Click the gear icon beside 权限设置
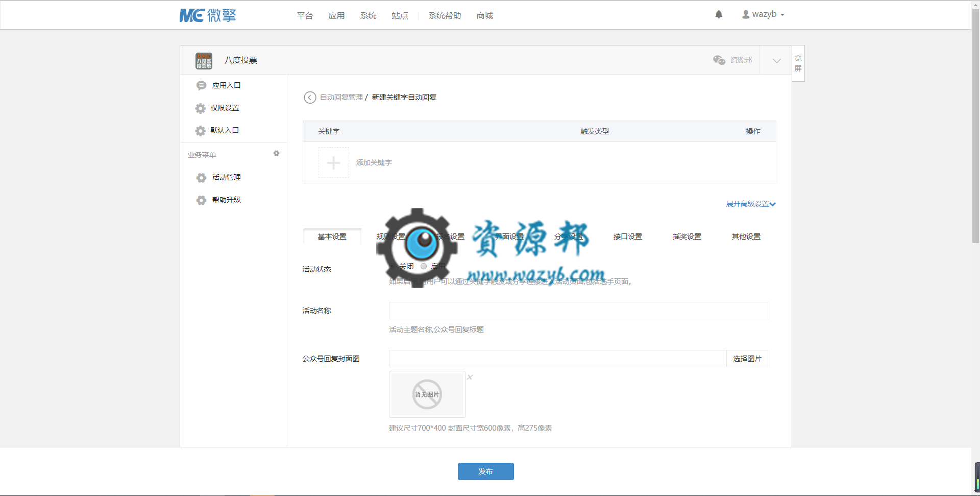The image size is (980, 496). [201, 108]
